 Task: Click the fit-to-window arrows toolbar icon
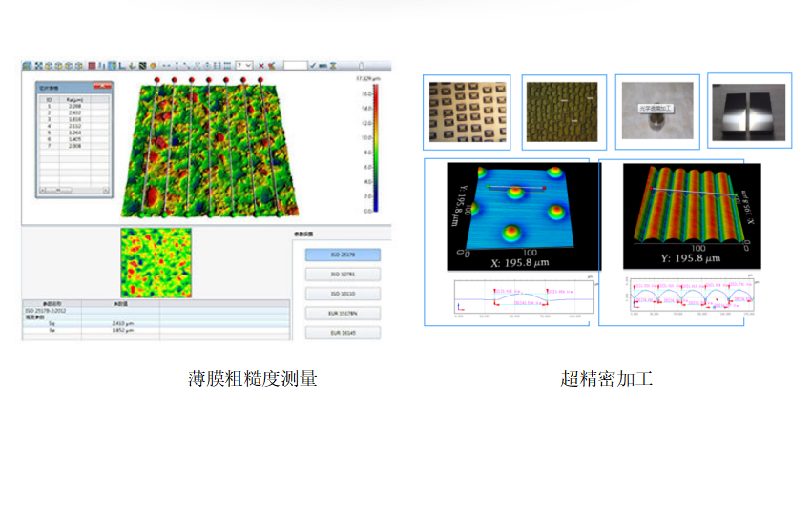point(38,66)
